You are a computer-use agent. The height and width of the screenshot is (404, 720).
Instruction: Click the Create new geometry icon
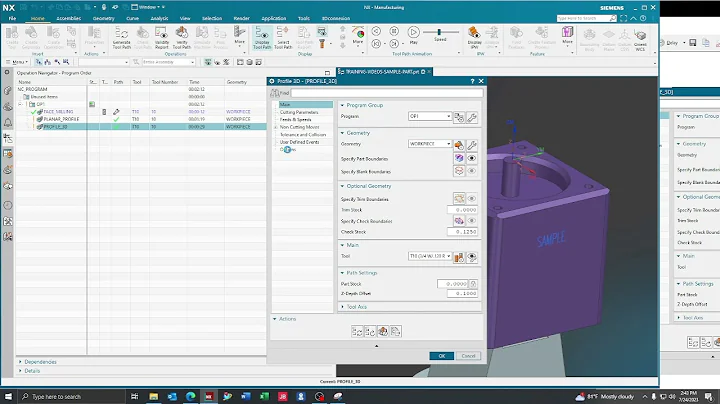point(459,145)
